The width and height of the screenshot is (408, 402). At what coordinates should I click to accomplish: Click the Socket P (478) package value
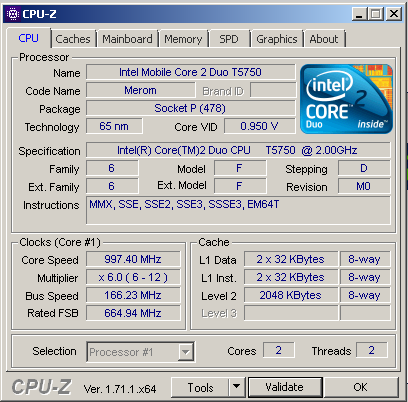[191, 108]
